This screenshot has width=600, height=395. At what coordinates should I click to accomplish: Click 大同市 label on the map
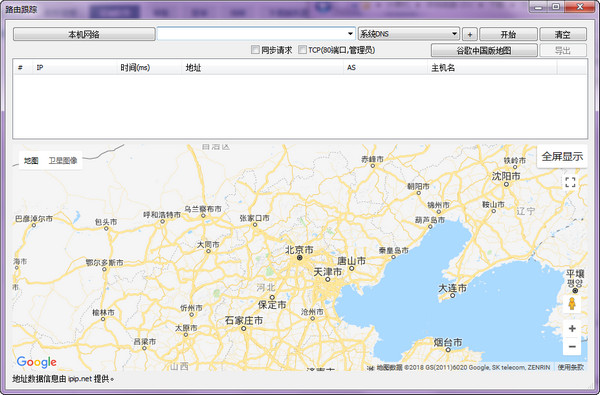click(x=208, y=244)
